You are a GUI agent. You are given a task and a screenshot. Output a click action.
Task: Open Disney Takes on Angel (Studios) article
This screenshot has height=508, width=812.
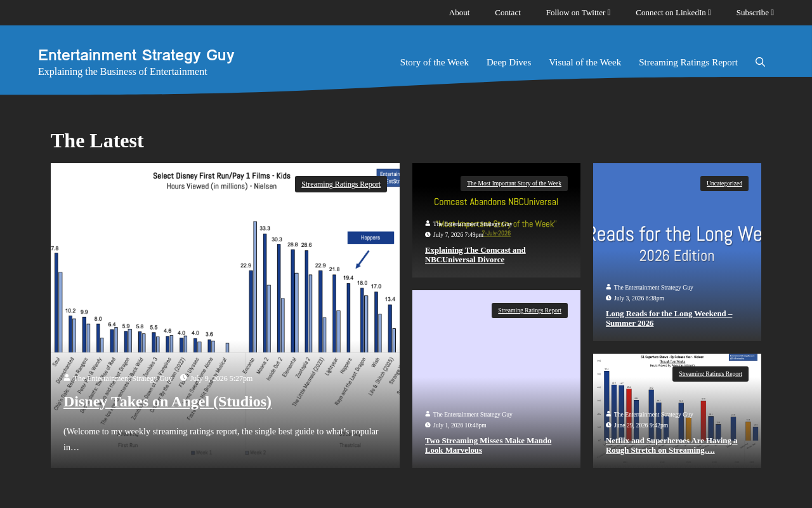[x=167, y=401]
